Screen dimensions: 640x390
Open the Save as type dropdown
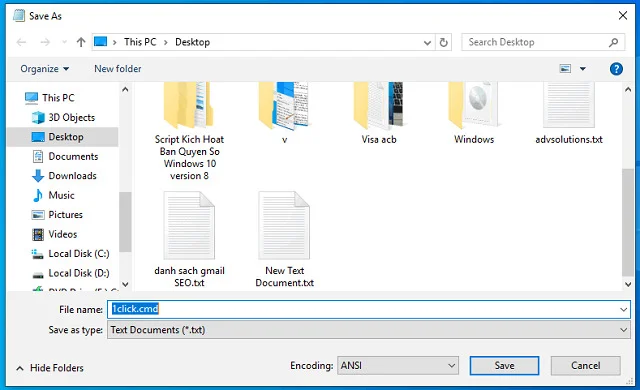[x=369, y=330]
